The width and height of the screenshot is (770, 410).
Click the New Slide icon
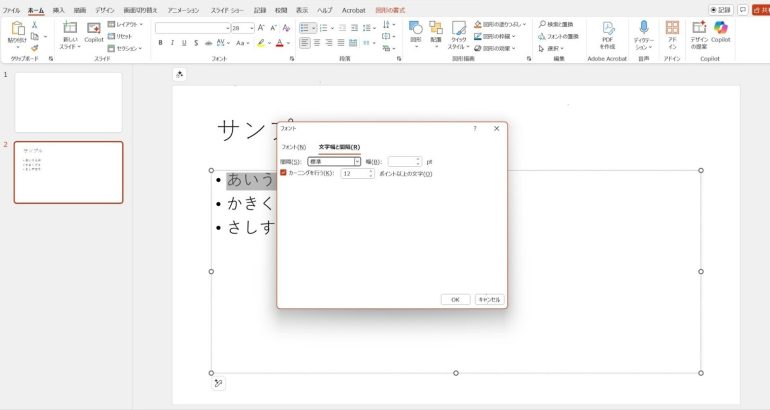coord(69,29)
